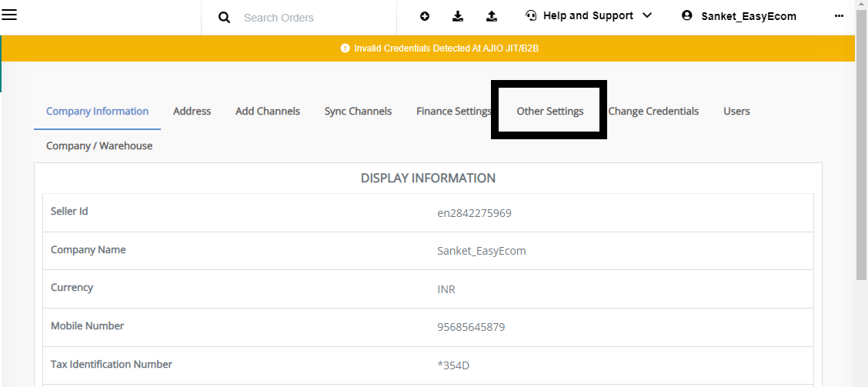This screenshot has width=868, height=387.
Task: Open the Finance Settings tab
Action: click(x=454, y=112)
